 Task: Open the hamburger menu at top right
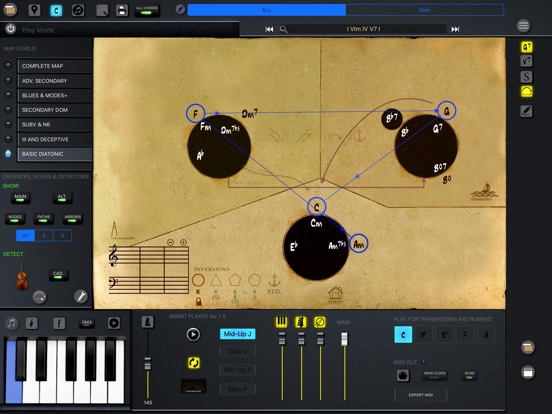[x=523, y=26]
